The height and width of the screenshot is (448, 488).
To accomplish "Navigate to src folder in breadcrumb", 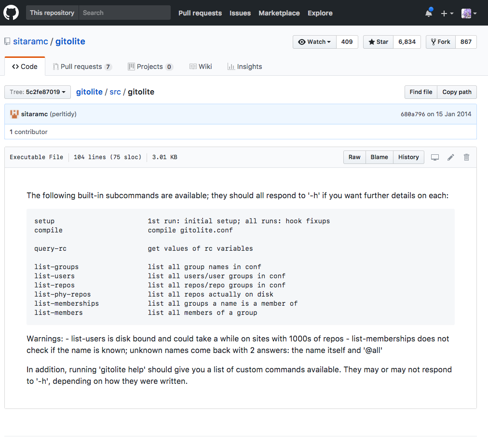I will coord(115,92).
